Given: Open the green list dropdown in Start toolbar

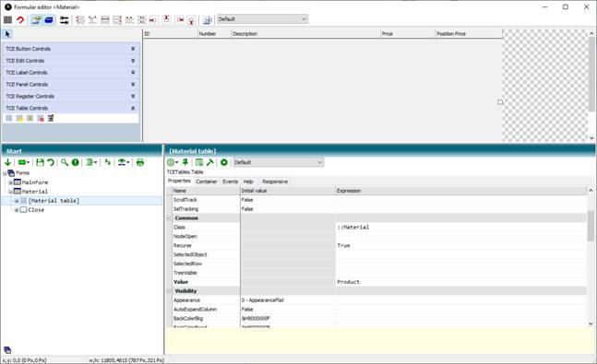Looking at the screenshot, I should point(91,162).
